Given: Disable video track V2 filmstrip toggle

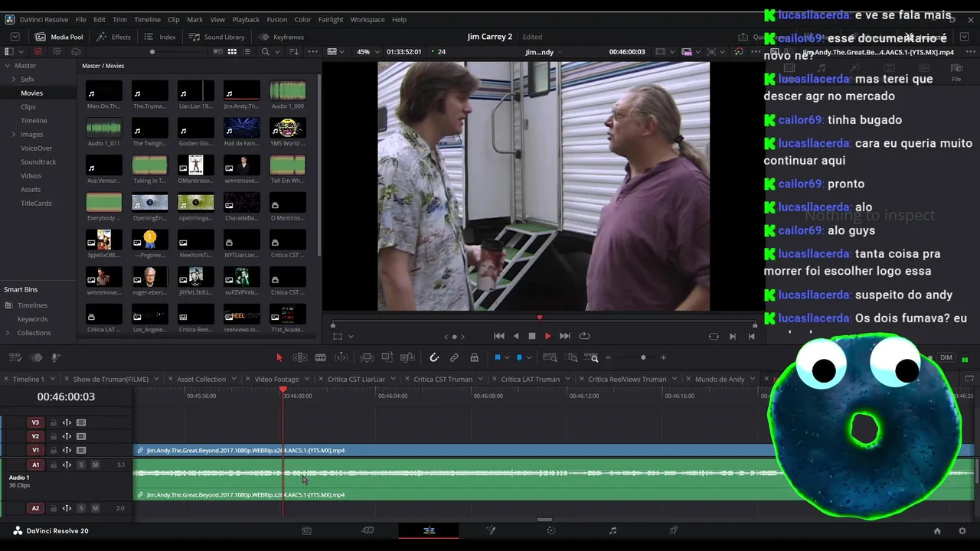Looking at the screenshot, I should 81,436.
